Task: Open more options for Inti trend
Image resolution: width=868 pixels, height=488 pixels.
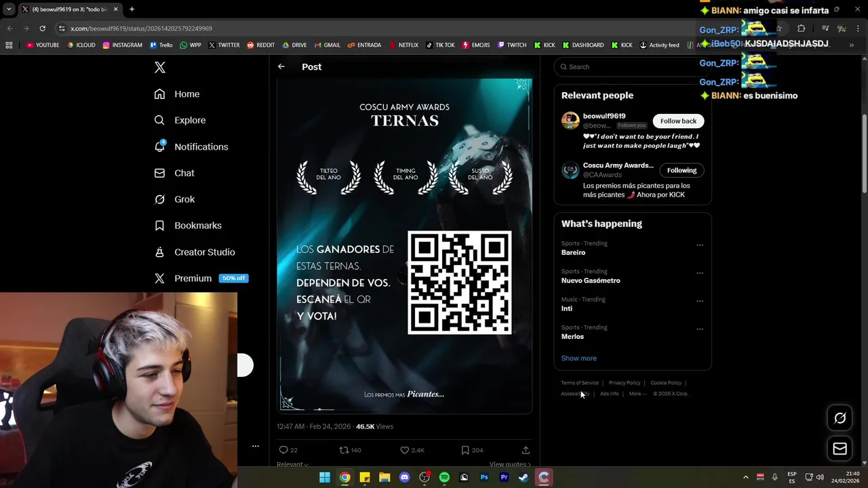Action: [700, 301]
